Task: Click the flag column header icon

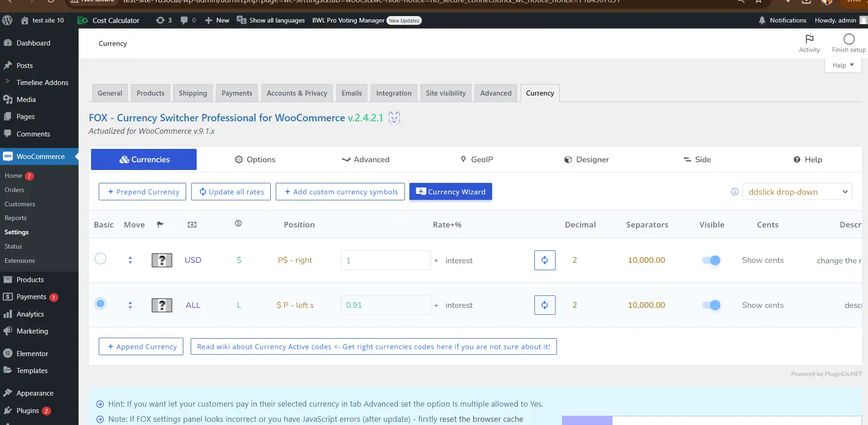Action: (x=160, y=224)
